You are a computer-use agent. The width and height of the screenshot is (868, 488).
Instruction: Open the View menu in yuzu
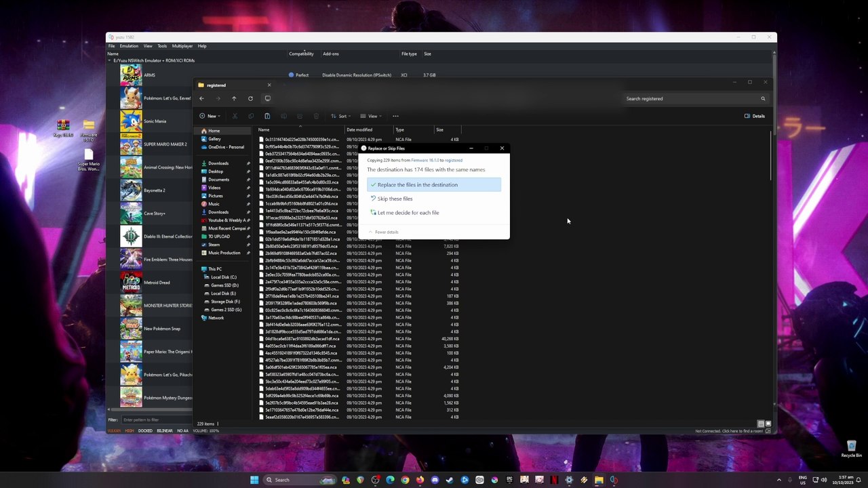[148, 46]
